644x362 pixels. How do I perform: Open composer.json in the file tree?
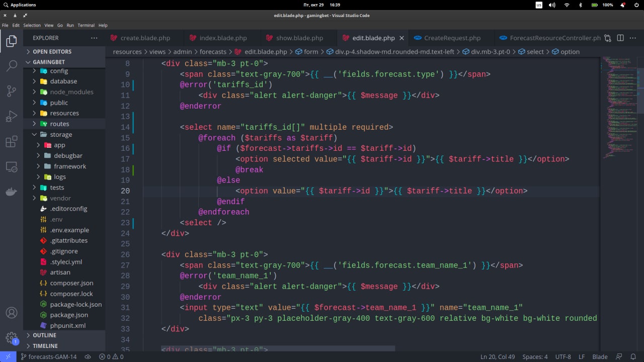71,283
